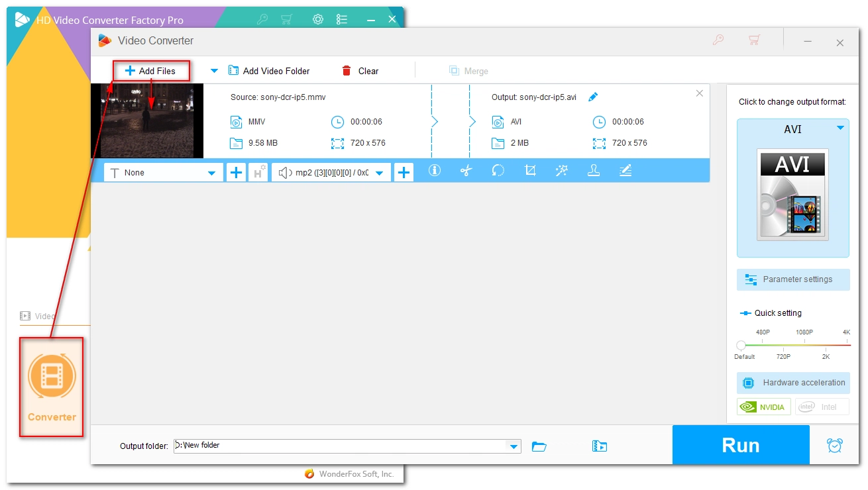Viewport: 868px width, 490px height.
Task: Open settings gear in HD Video Converter Factory
Action: point(318,19)
